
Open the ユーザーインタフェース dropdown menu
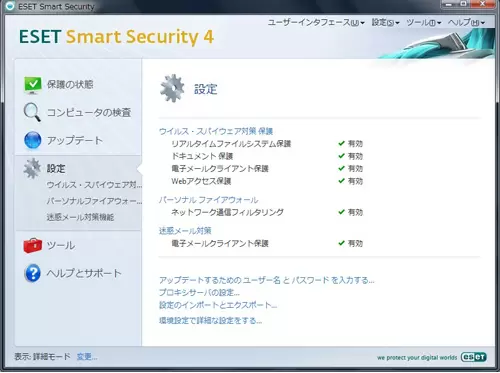316,22
